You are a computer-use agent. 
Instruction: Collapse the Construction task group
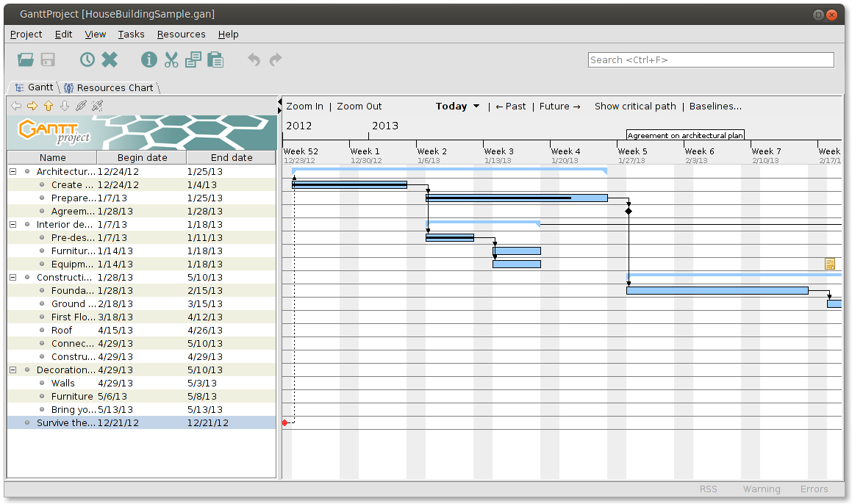(12, 277)
